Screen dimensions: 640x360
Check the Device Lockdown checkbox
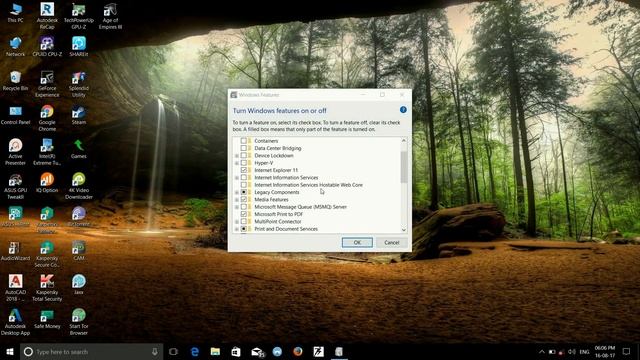pos(244,156)
